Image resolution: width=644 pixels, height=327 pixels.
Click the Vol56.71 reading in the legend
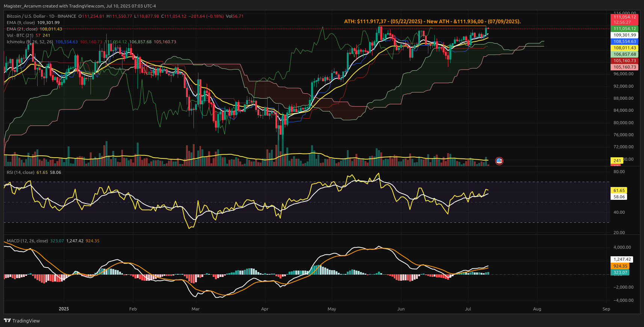pos(234,16)
